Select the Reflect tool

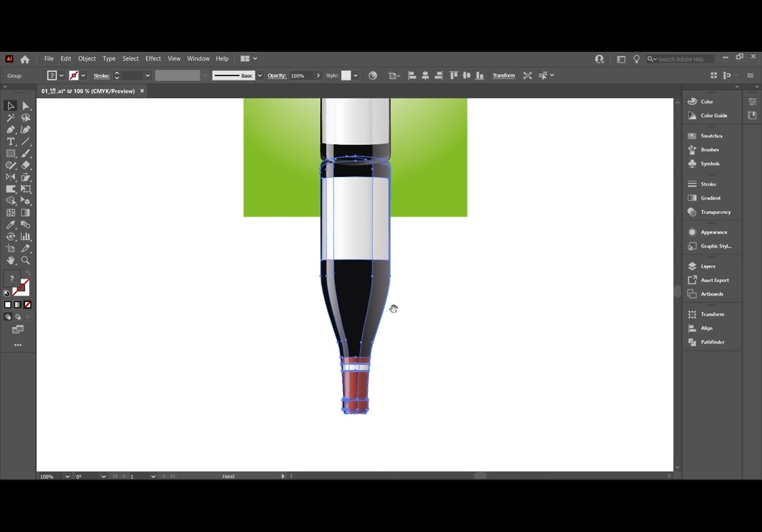11,177
